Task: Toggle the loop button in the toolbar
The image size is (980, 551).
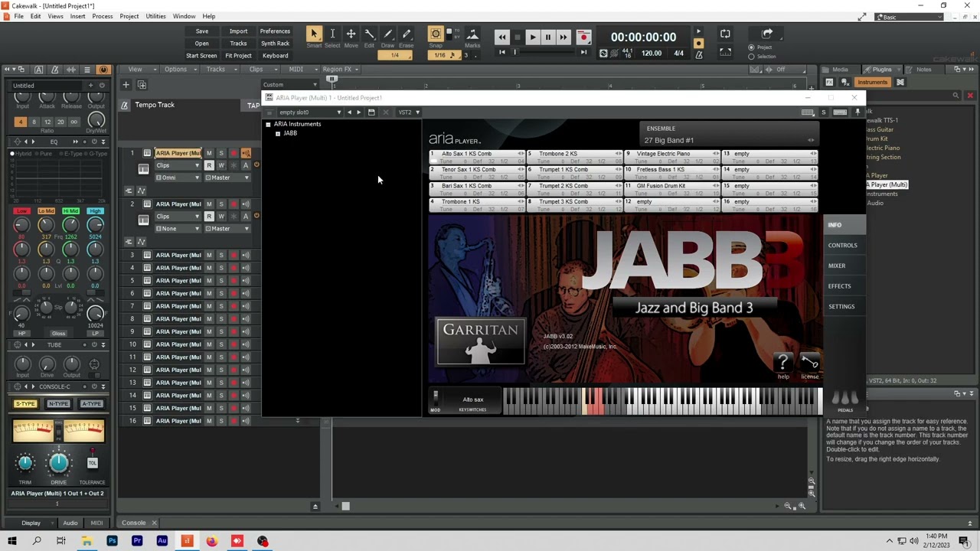Action: click(725, 34)
